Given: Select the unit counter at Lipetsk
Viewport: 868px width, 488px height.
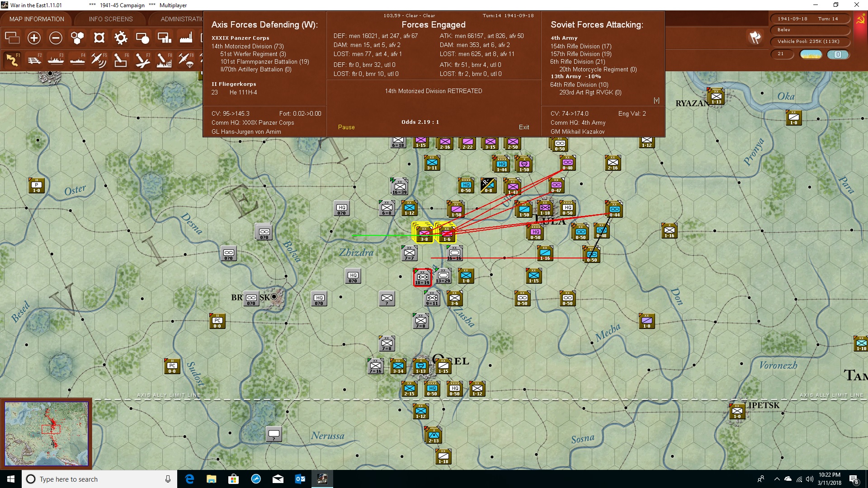Looking at the screenshot, I should pyautogui.click(x=737, y=411).
